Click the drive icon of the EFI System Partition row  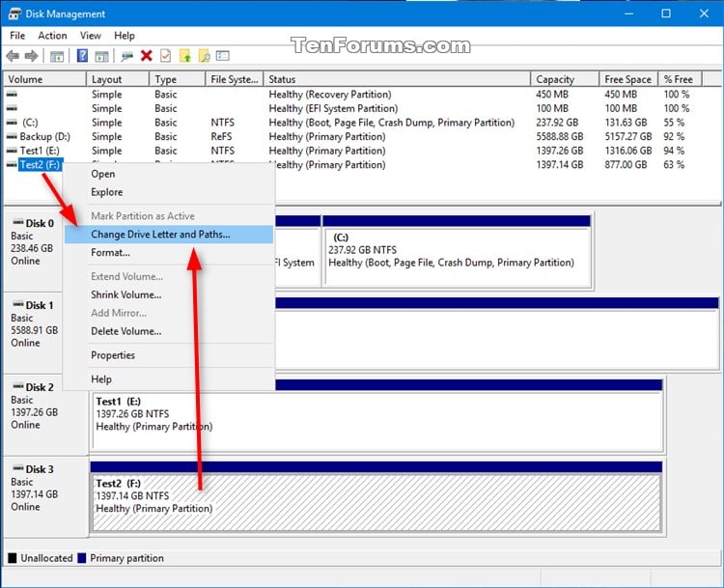12,108
